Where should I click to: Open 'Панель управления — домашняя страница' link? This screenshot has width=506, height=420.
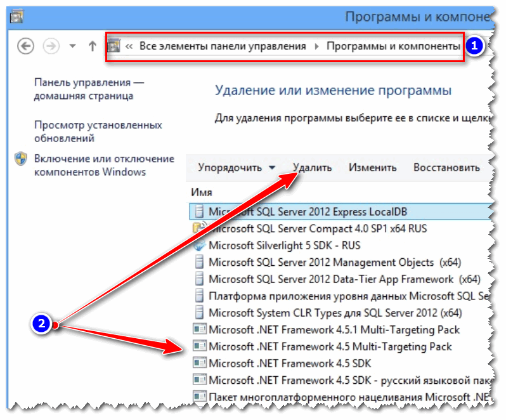pos(89,89)
